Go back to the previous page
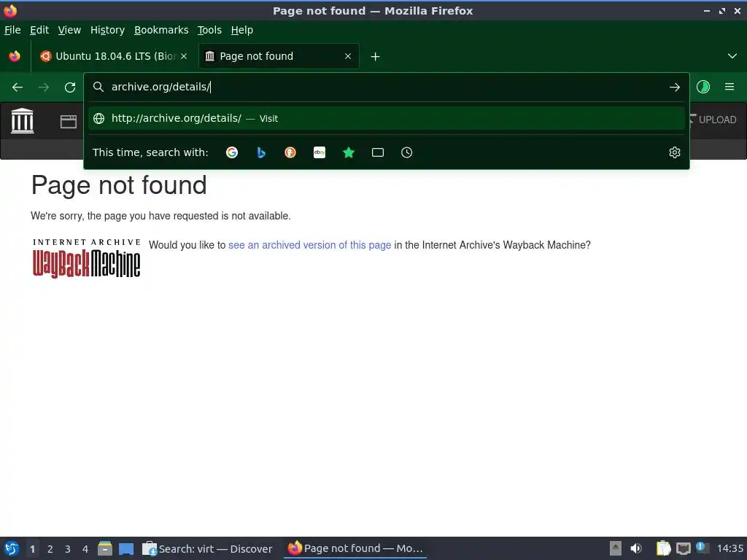 [18, 87]
